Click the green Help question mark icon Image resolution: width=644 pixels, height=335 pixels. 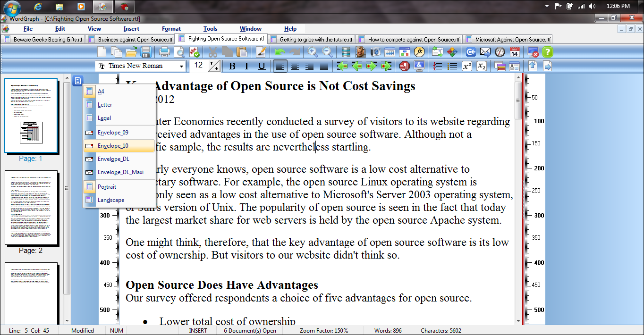(547, 52)
